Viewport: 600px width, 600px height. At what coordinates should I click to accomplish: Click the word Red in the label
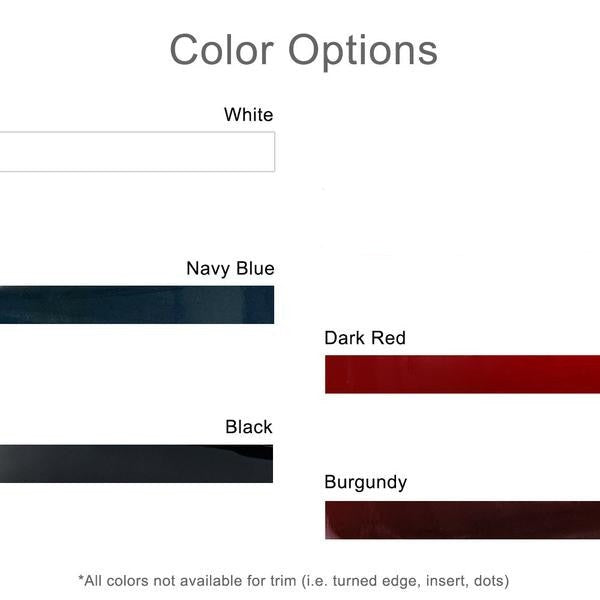388,338
